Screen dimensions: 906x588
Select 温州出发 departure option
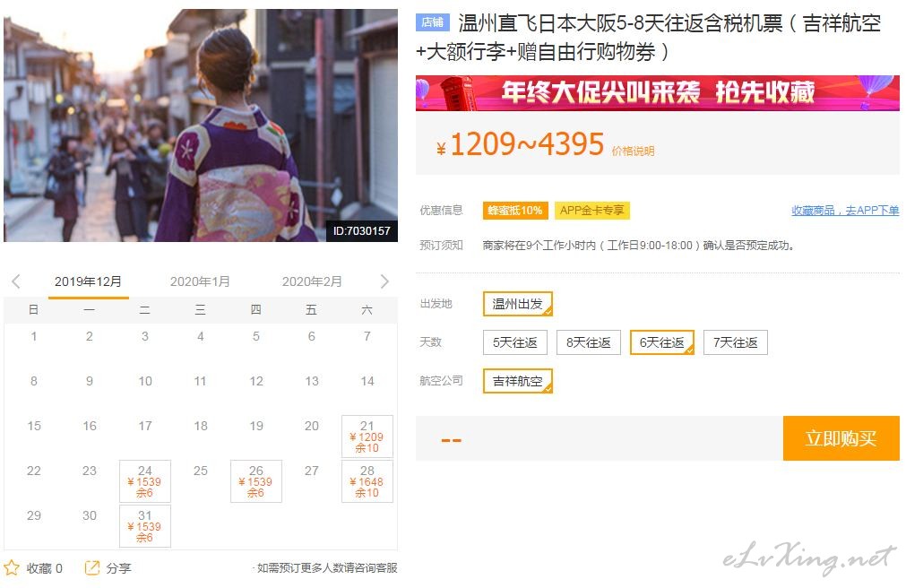[x=518, y=304]
